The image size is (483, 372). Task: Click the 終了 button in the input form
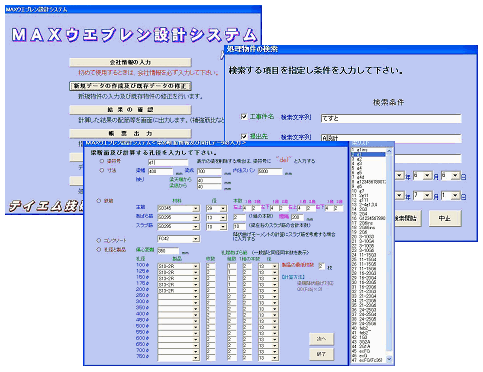click(x=321, y=354)
